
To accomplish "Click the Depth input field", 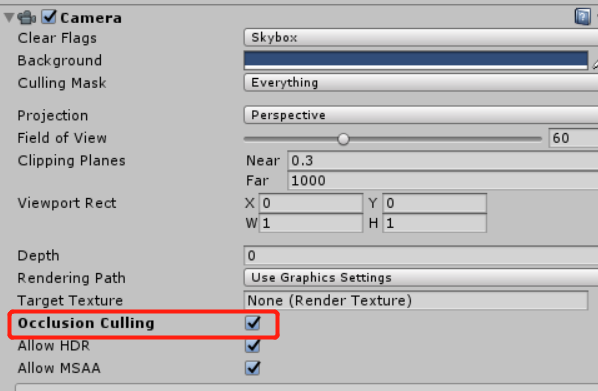I will pyautogui.click(x=421, y=255).
